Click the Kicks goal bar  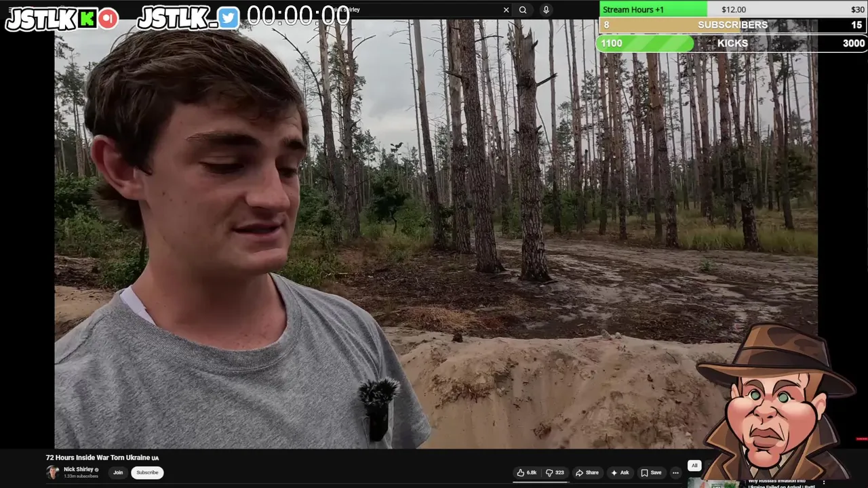click(x=732, y=43)
